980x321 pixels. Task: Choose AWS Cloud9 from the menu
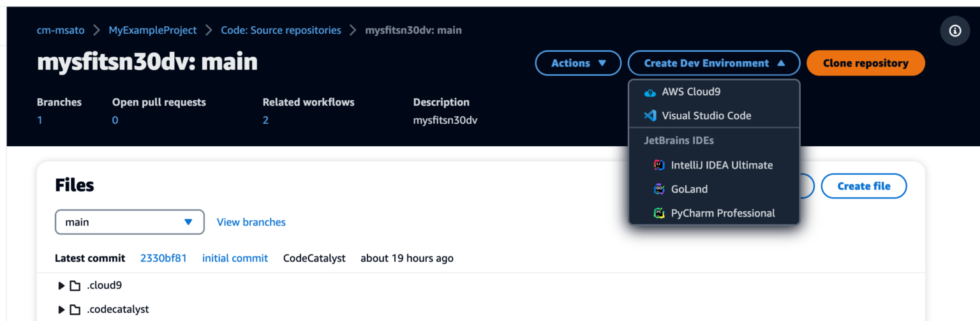[714, 92]
